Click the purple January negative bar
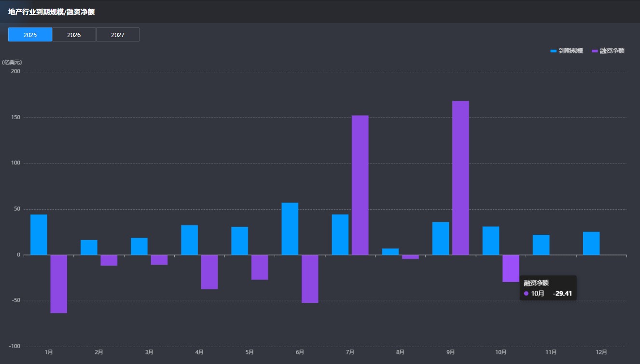 coord(59,283)
